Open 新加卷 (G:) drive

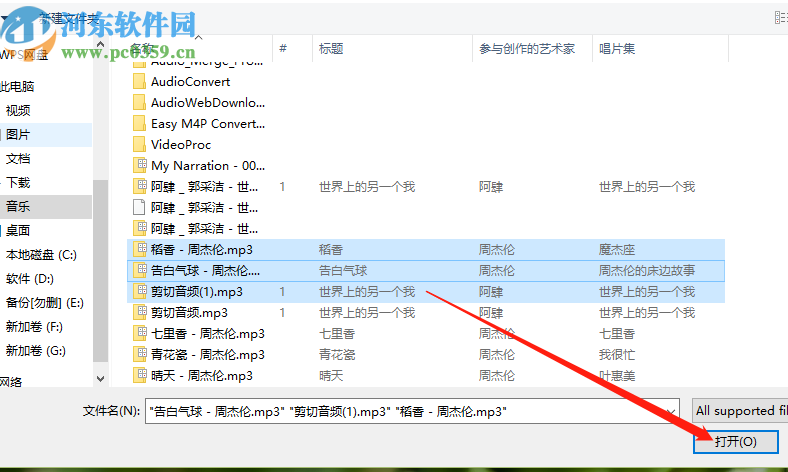(36, 350)
